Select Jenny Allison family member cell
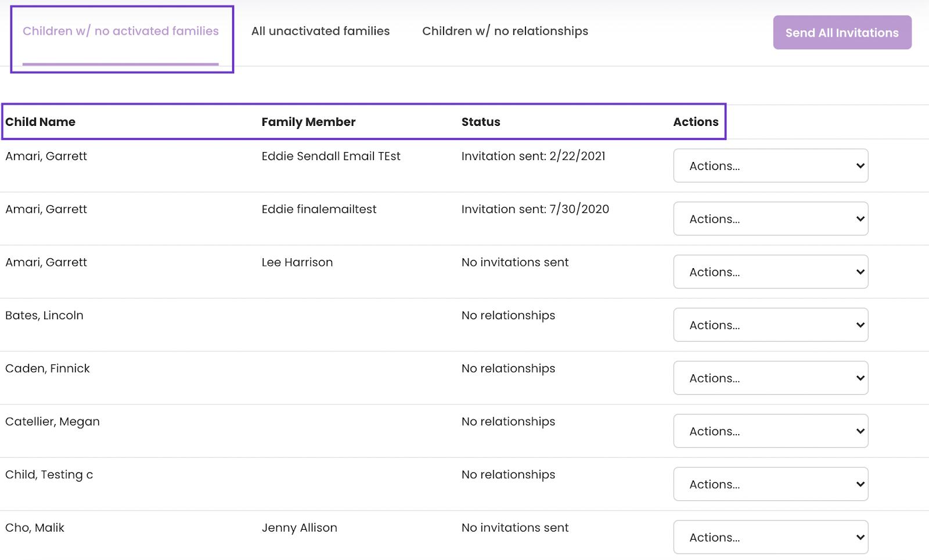 coord(299,528)
